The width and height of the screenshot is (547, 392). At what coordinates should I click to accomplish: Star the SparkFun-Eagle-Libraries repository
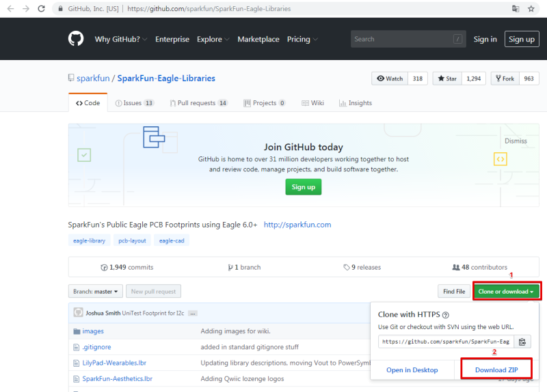click(447, 79)
